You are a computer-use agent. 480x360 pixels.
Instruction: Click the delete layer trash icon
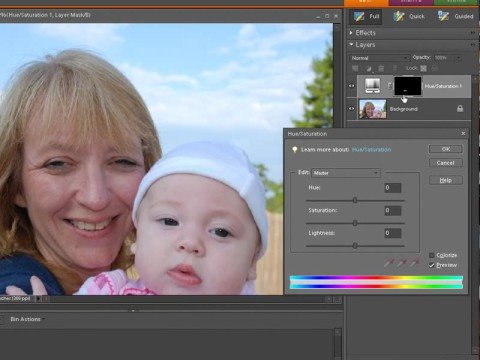(381, 68)
